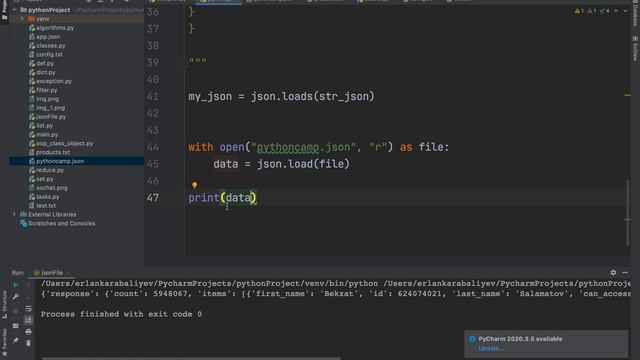The image size is (640, 360).
Task: Go to next highlighted error arrow
Action: pos(625,11)
